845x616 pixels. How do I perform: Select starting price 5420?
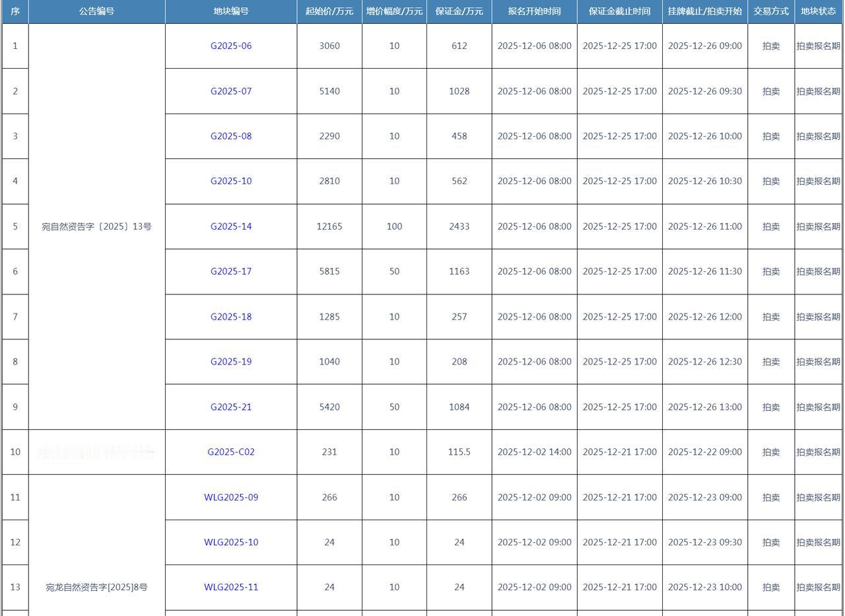[329, 407]
